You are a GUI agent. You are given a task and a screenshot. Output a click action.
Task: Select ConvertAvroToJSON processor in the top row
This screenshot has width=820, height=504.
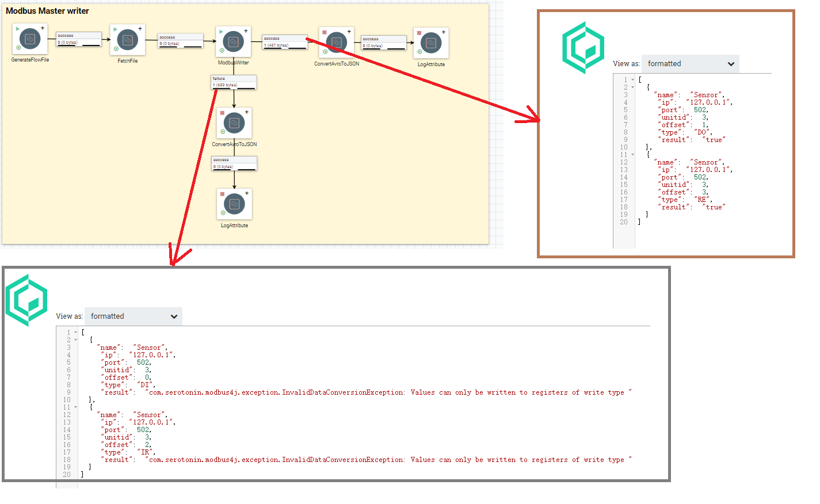pos(337,43)
